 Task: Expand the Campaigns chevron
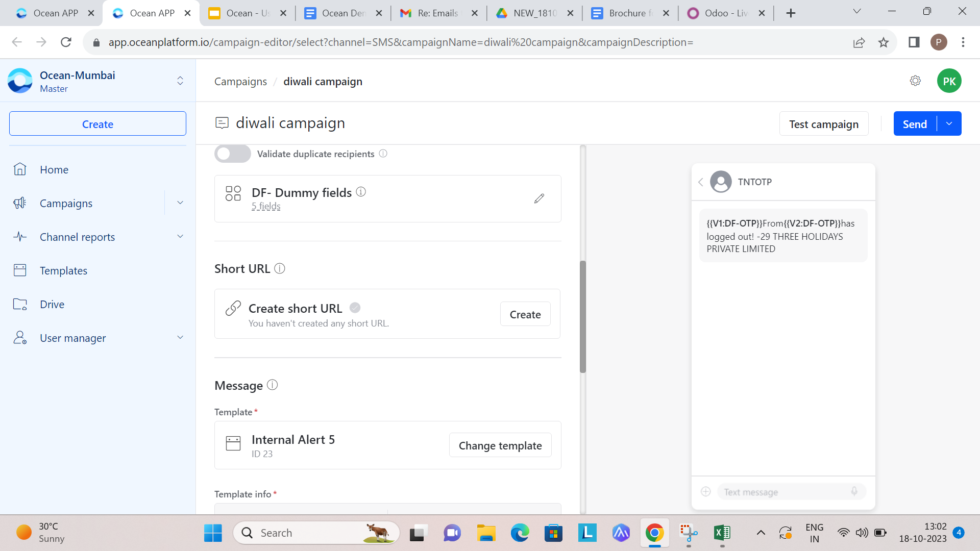(180, 203)
